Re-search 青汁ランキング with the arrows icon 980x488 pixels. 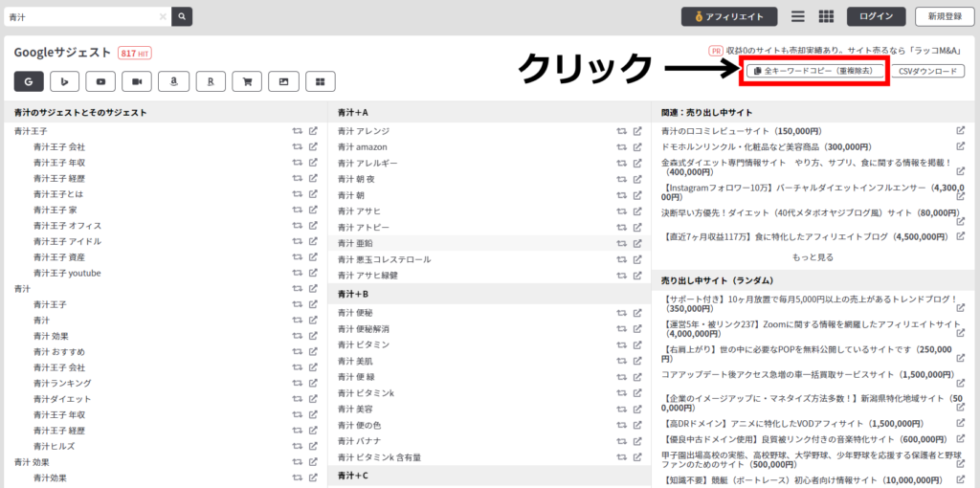coord(298,383)
